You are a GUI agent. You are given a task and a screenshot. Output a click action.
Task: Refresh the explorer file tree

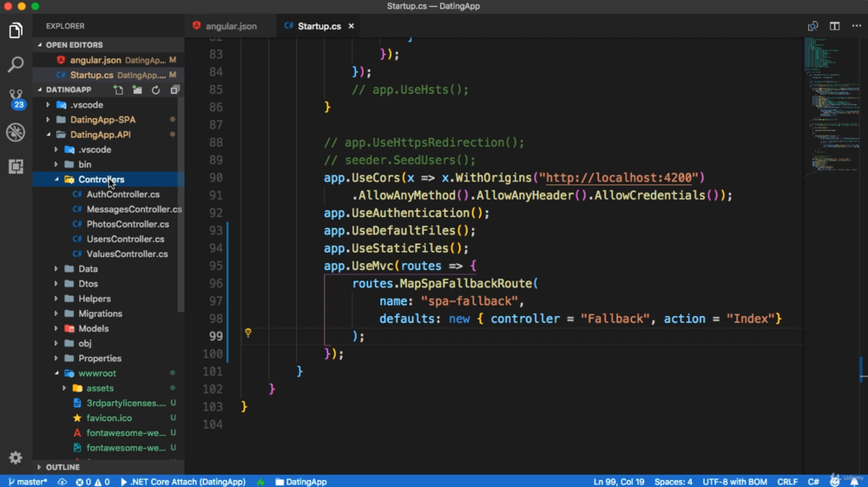point(156,90)
